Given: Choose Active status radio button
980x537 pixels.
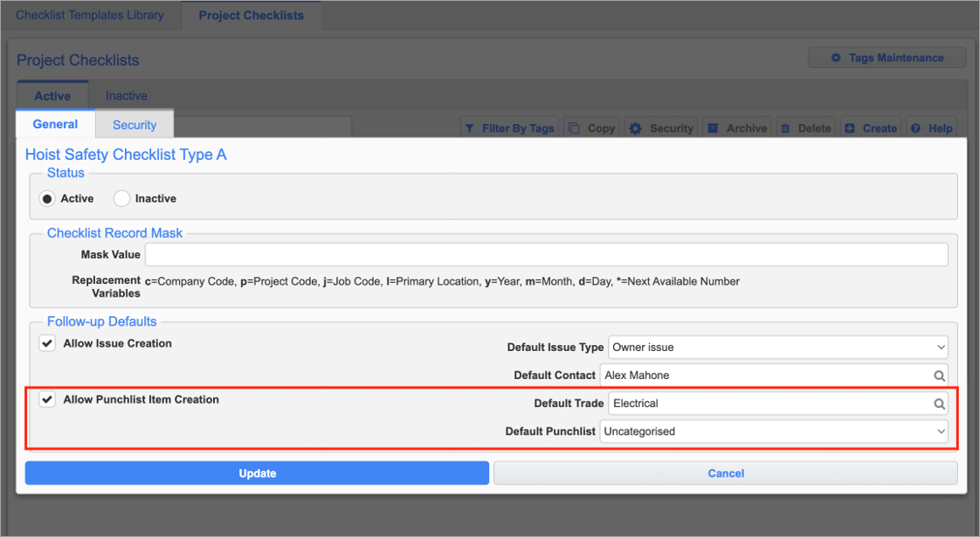Looking at the screenshot, I should click(x=46, y=198).
